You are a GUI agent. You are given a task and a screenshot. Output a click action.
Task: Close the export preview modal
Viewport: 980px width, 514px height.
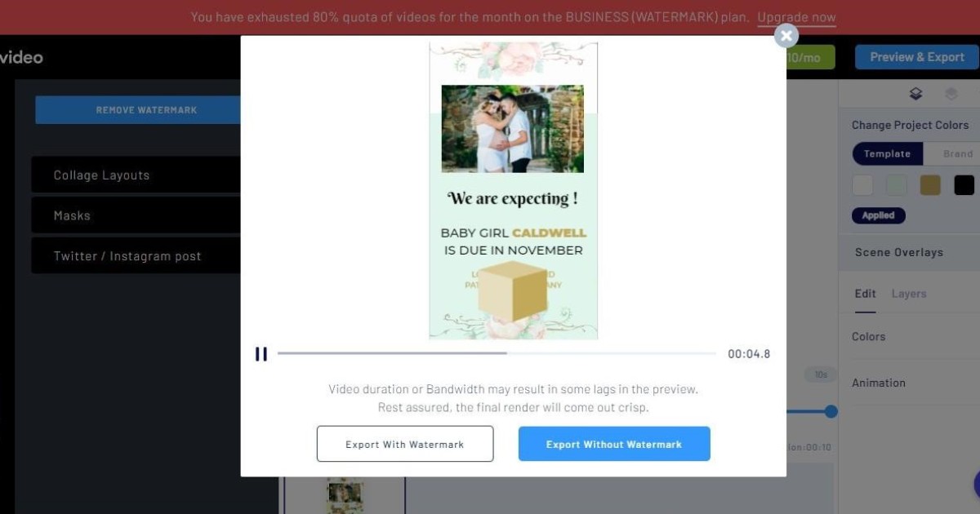pos(786,36)
